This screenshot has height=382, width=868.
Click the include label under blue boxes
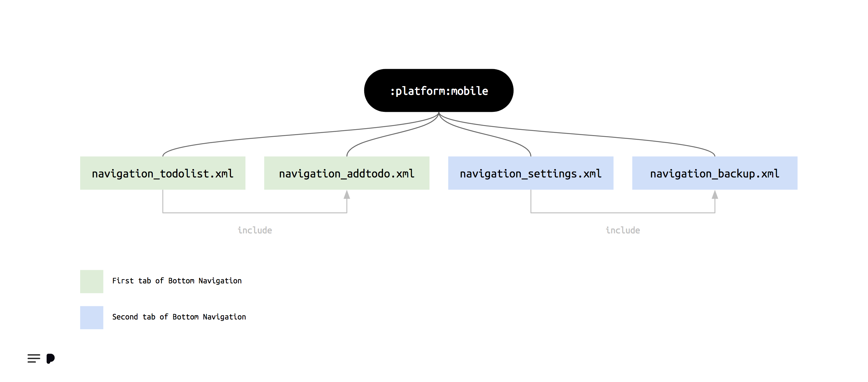(623, 230)
